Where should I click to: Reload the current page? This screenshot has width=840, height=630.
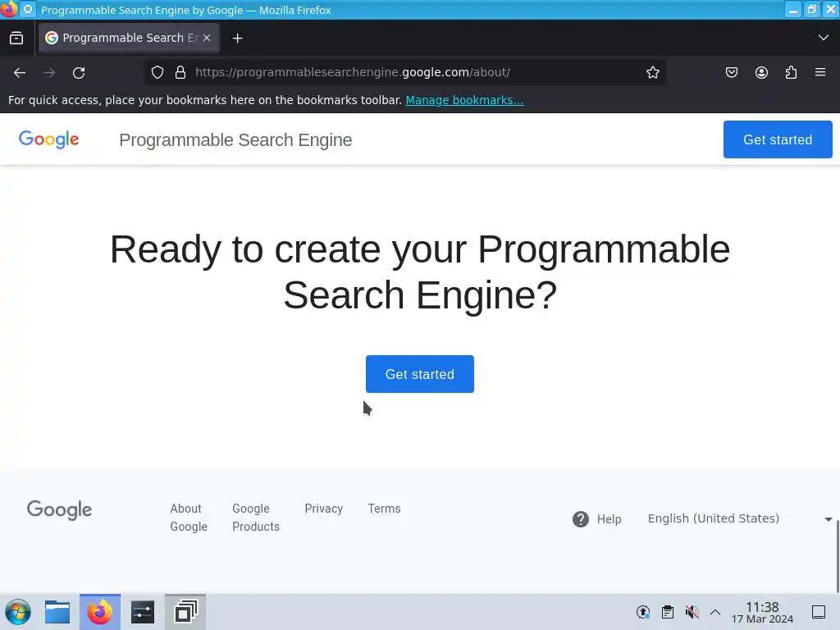coord(79,72)
